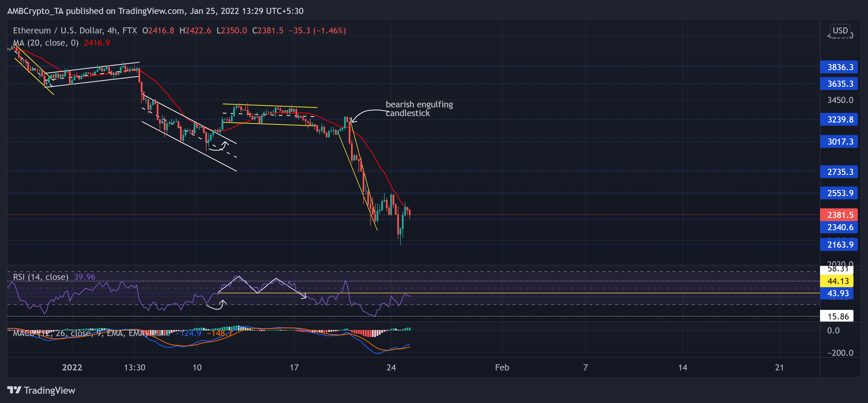Select the 2735.3 price level label

(x=839, y=172)
